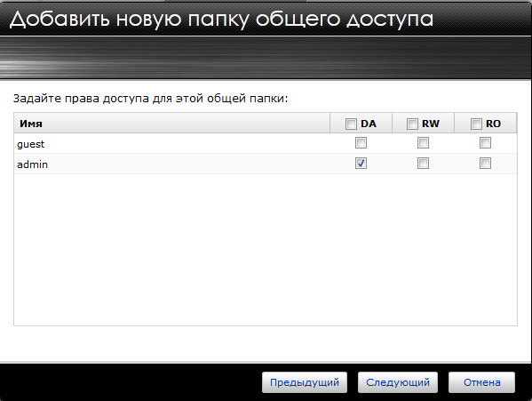Toggle the DA select-all checkbox in header
532x401 pixels.
[351, 124]
